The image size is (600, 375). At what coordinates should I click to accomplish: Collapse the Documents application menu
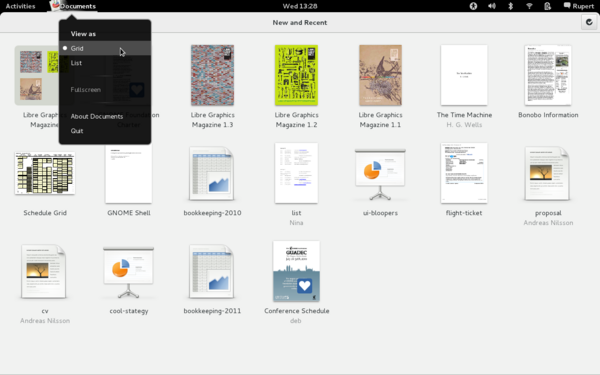(73, 6)
